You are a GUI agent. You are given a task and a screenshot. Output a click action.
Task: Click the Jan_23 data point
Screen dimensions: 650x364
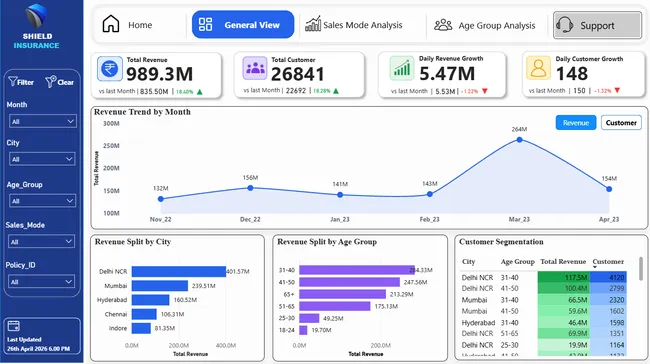click(x=340, y=194)
